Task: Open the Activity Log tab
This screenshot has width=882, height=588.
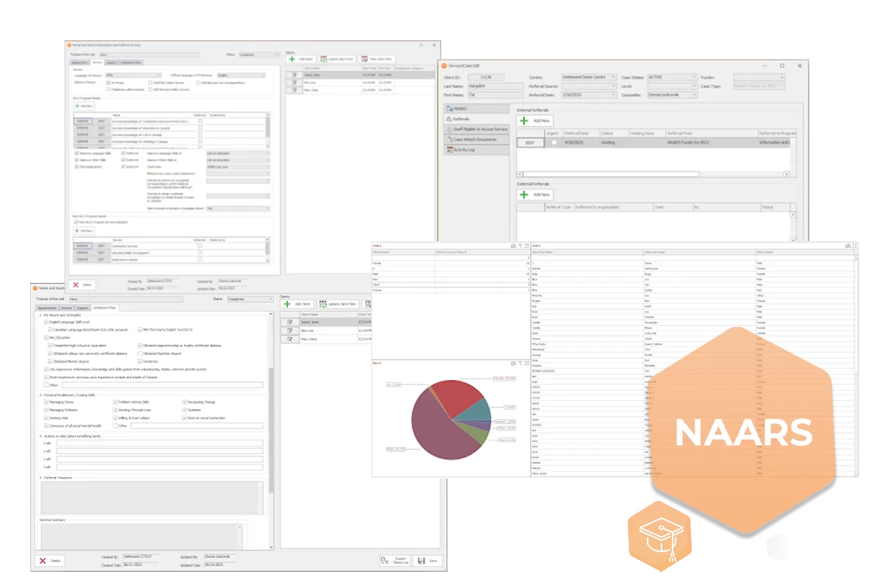Action: coord(478,149)
